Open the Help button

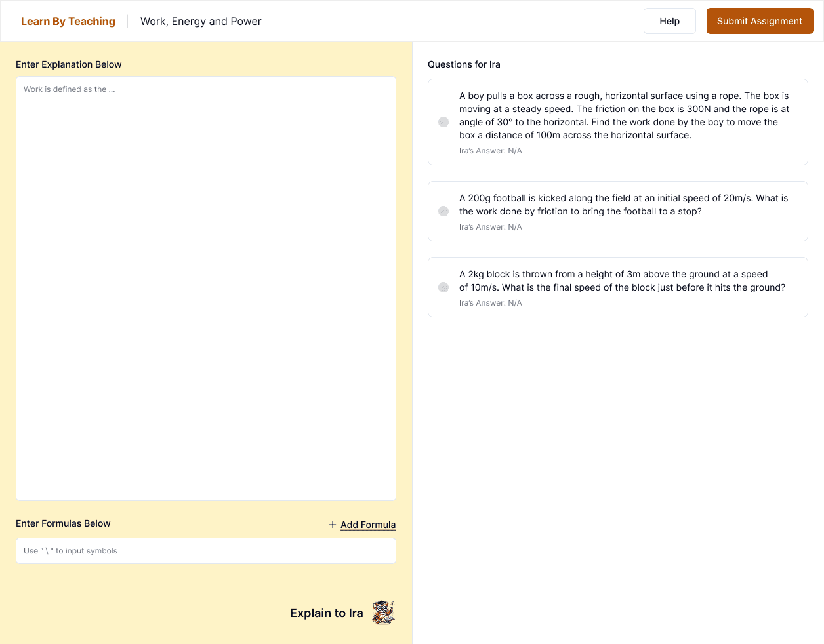pos(670,21)
